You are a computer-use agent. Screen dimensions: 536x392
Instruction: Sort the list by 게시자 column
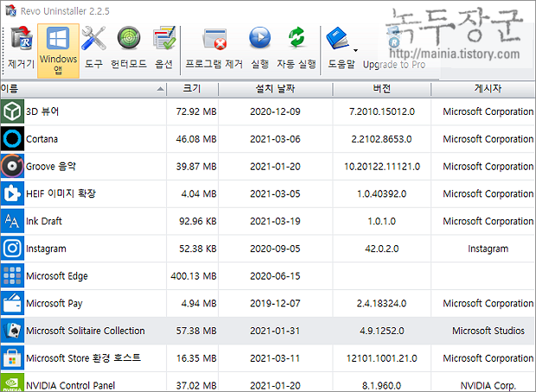point(483,89)
